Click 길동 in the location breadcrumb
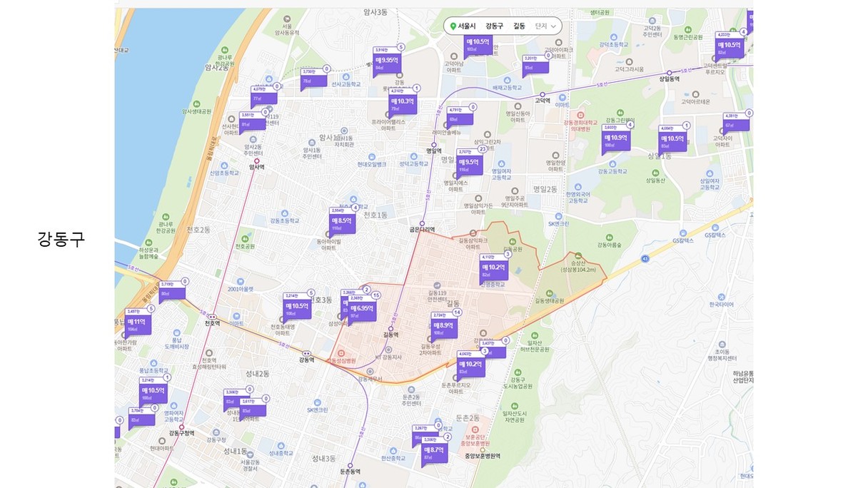Viewport: 868px width, 488px height. 519,26
